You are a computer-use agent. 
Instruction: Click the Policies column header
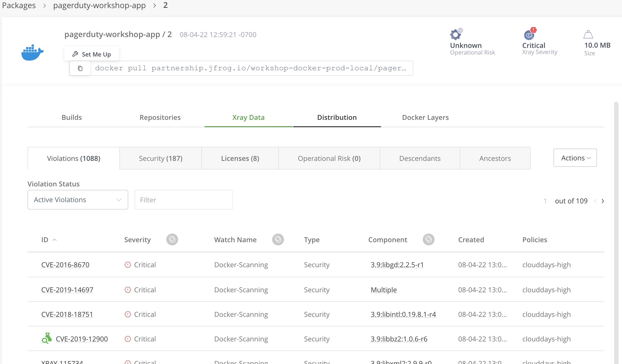pyautogui.click(x=535, y=240)
